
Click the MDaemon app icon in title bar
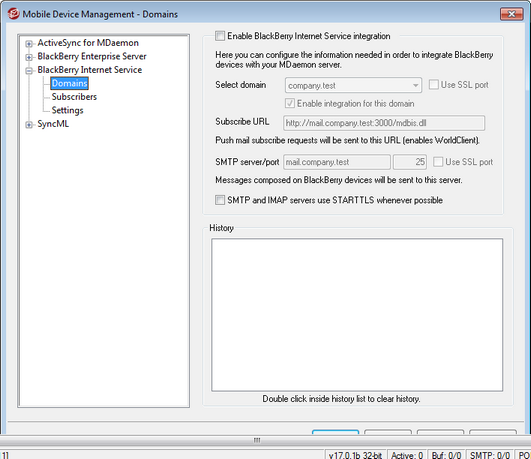click(13, 14)
